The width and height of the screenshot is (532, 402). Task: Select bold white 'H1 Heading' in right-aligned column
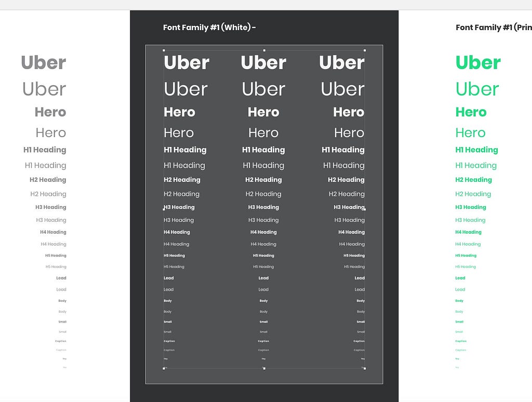coord(343,150)
